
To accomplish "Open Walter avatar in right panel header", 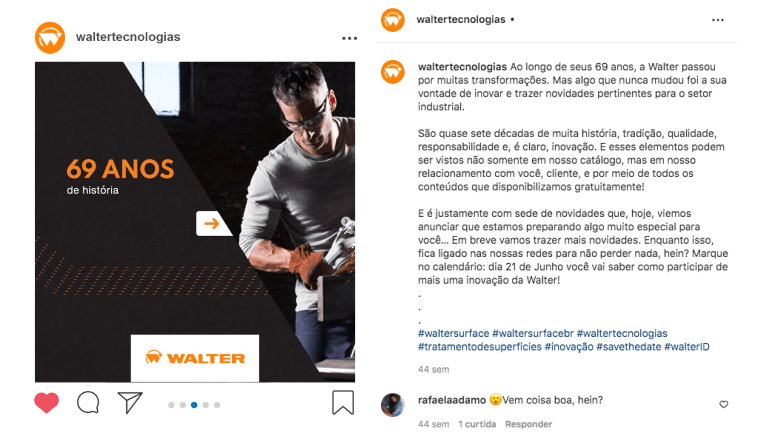I will [x=393, y=20].
